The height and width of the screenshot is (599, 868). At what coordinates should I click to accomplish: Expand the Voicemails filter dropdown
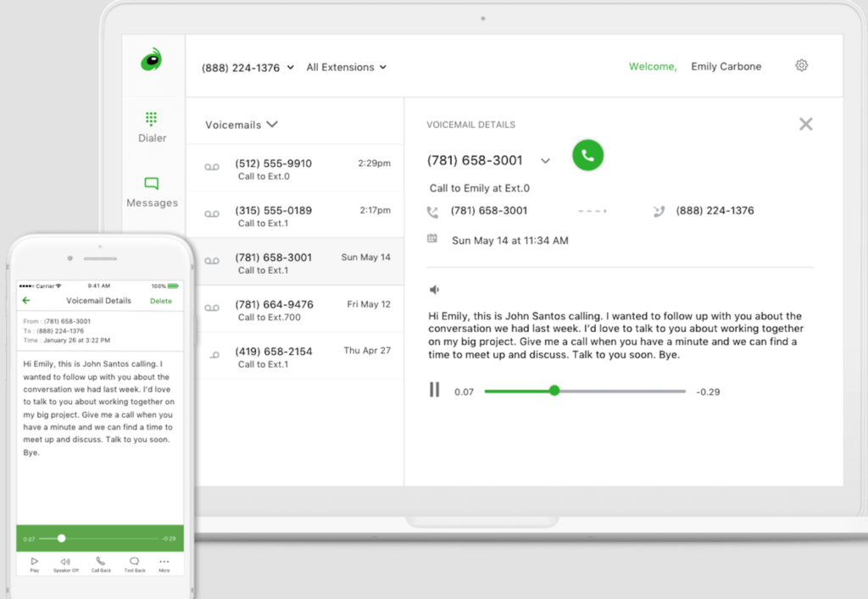coord(242,125)
